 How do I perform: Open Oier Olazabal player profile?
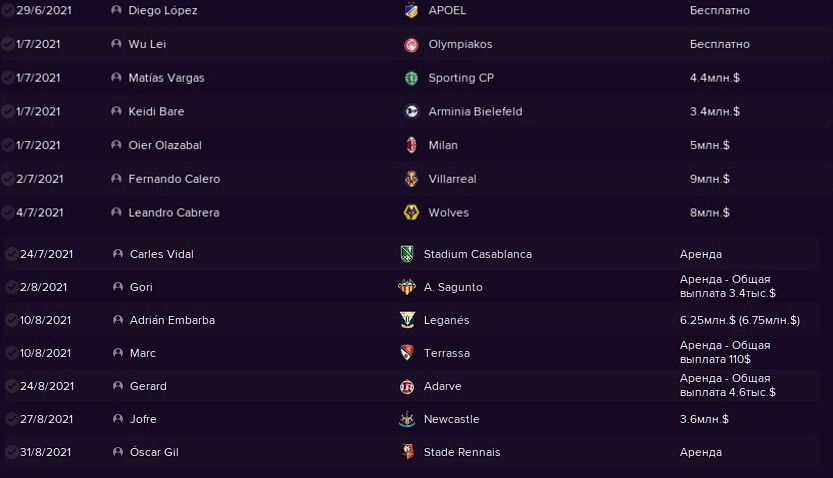click(x=165, y=145)
